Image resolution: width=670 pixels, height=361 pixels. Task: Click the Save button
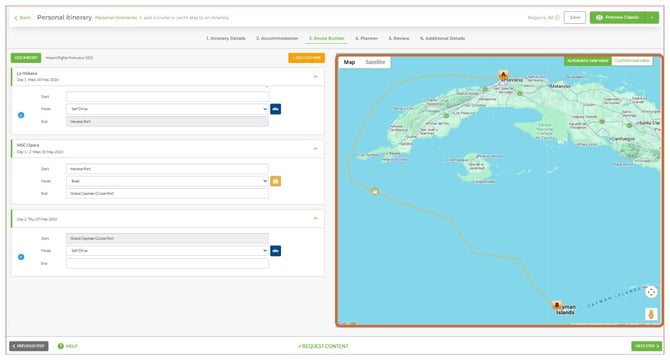(575, 18)
